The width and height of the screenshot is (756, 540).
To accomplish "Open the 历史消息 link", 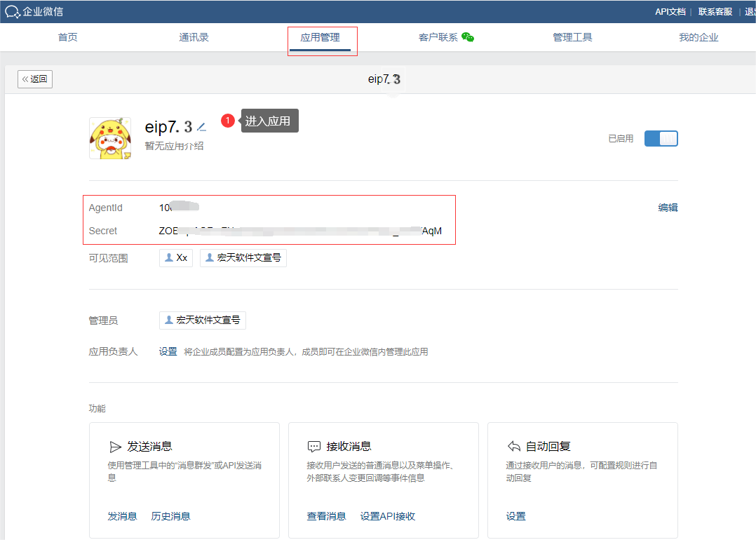I will (170, 516).
